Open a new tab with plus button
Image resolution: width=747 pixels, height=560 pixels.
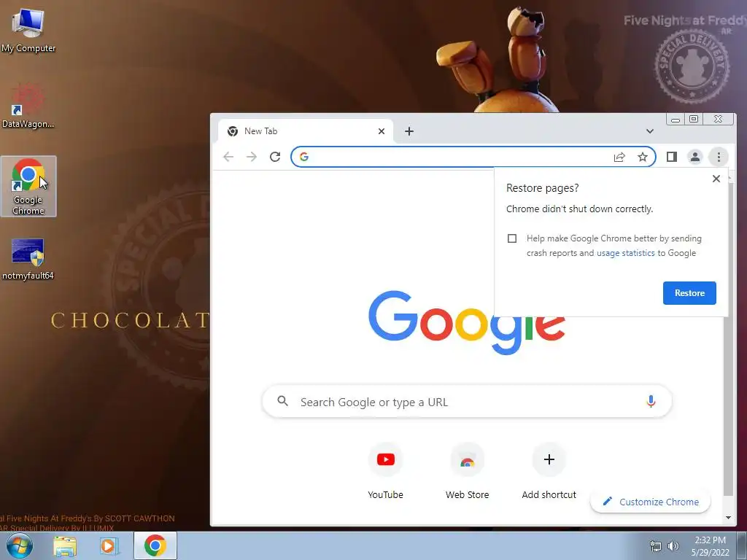point(409,131)
